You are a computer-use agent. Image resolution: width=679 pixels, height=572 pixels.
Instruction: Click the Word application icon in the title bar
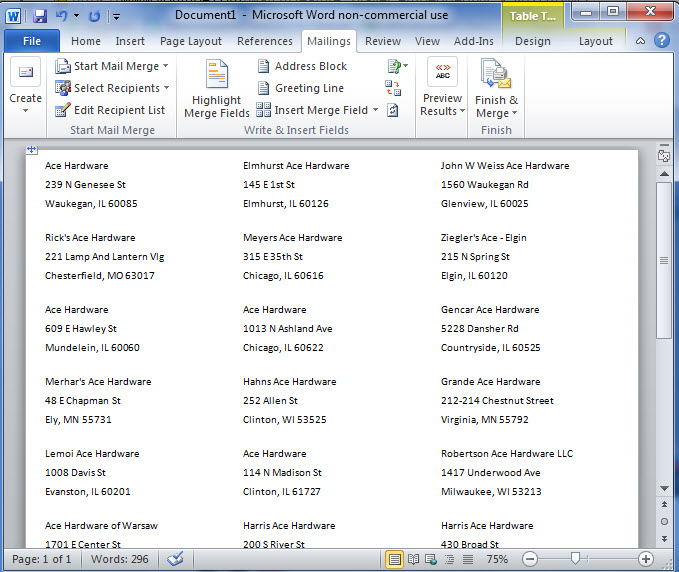point(13,16)
